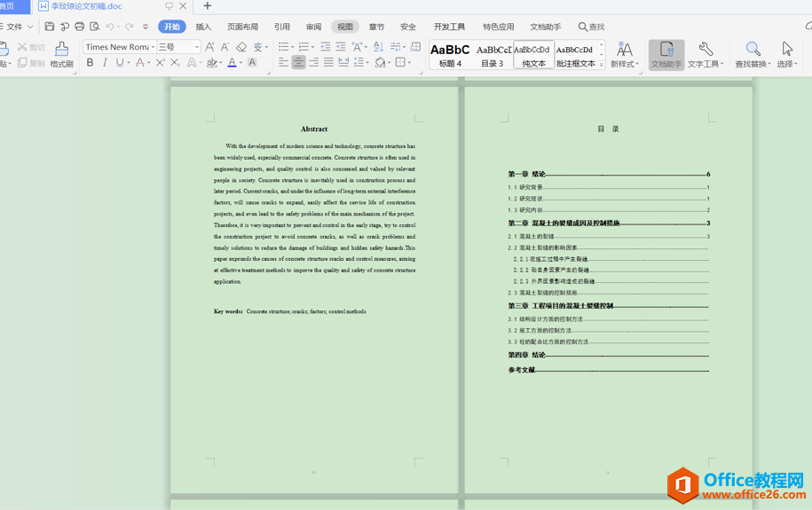Expand the styles gallery with its bottom arrow
Viewport: 812px width, 510px height.
click(601, 65)
